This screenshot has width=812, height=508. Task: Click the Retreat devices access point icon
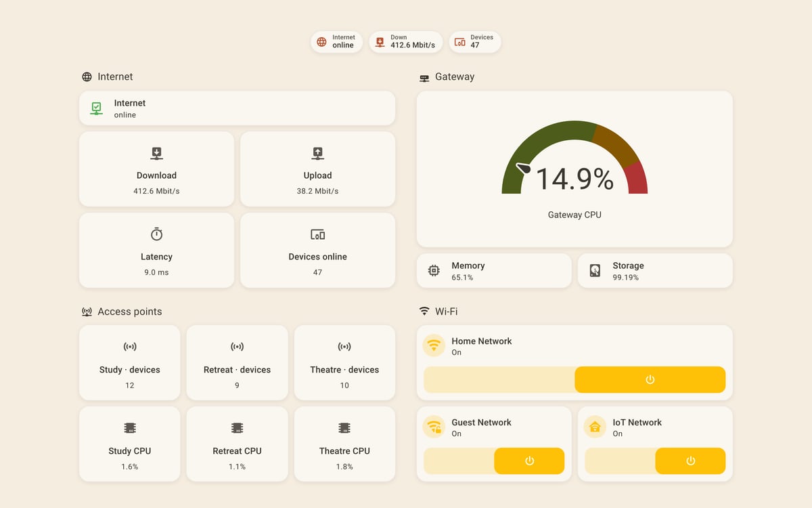coord(237,347)
